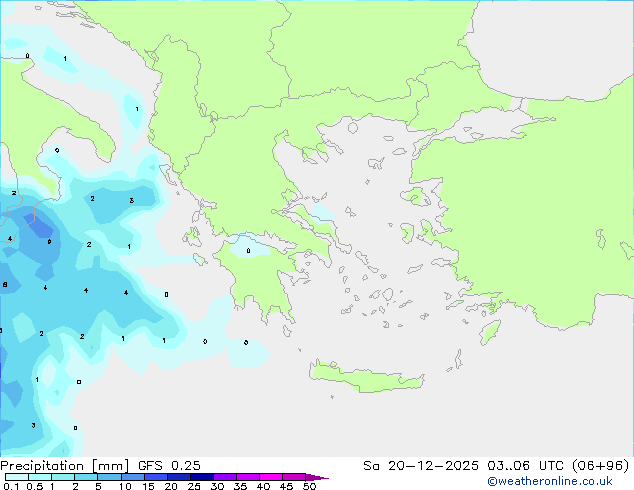Click the 'Precipitation [mm]' title text
Viewport: 634px width, 490px height.
(65, 466)
